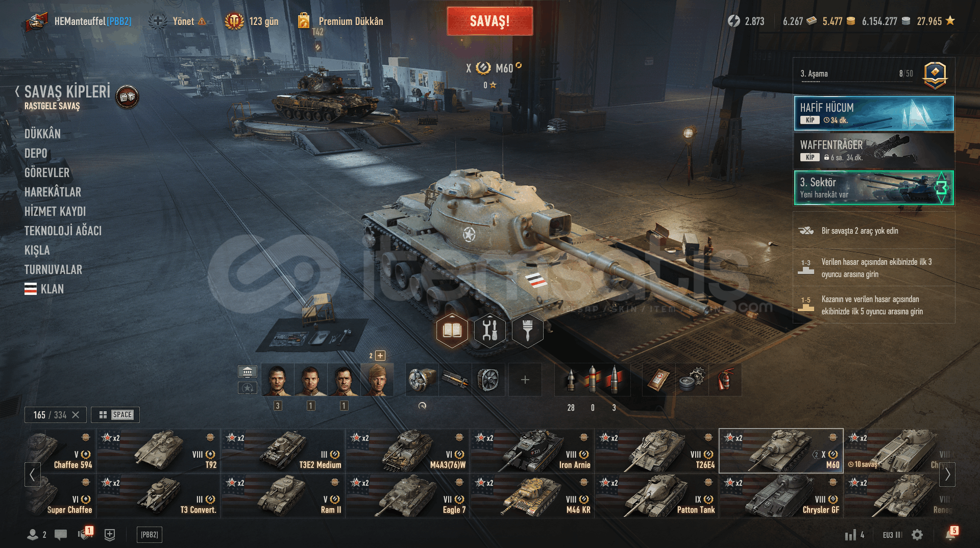This screenshot has height=548, width=980.
Task: Open the paint brush customization icon
Action: (527, 331)
